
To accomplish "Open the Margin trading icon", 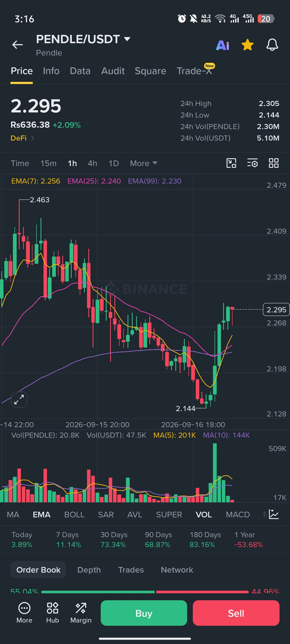I will [81, 613].
